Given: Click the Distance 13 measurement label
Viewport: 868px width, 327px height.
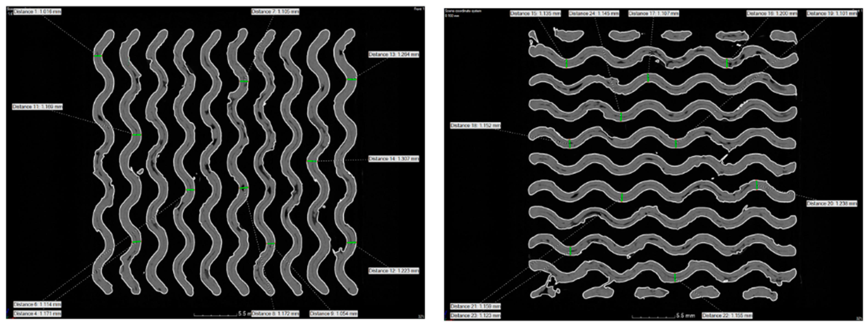Looking at the screenshot, I should [x=393, y=54].
